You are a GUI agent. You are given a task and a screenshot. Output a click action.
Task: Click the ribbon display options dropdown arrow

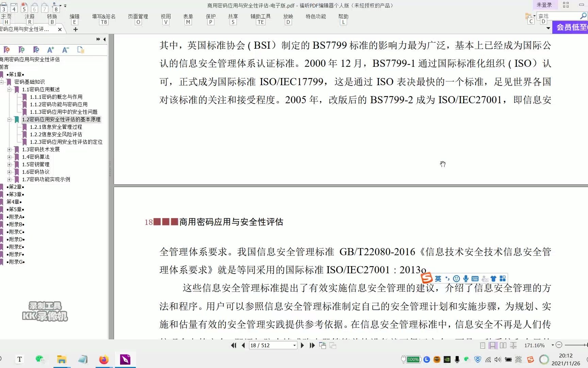pyautogui.click(x=548, y=28)
